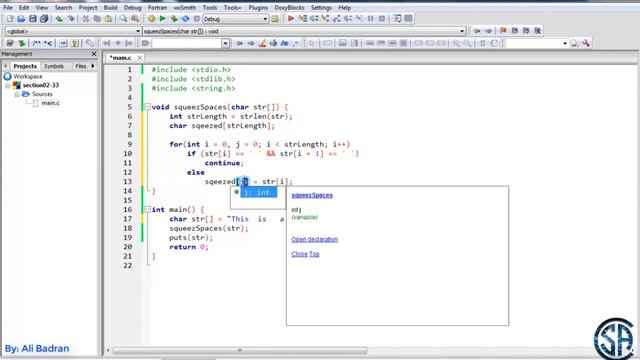The image size is (640, 360).
Task: Create a new file via toolbar icon
Action: [x=10, y=19]
